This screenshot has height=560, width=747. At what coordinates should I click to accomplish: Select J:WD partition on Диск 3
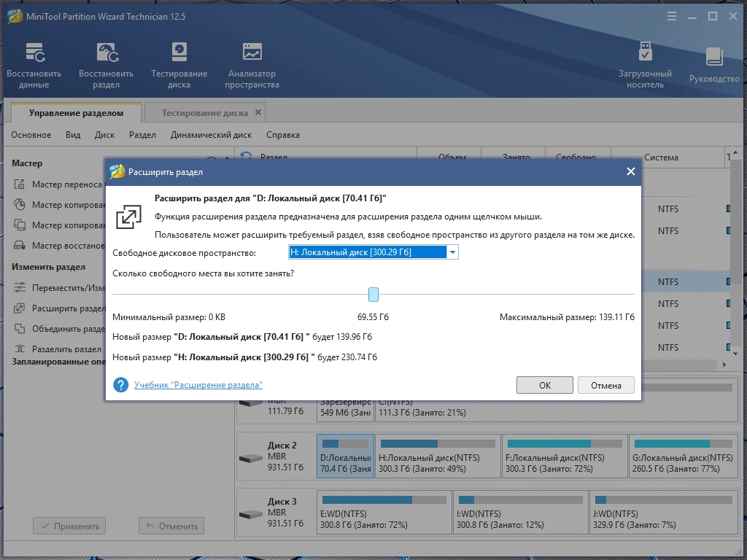664,513
